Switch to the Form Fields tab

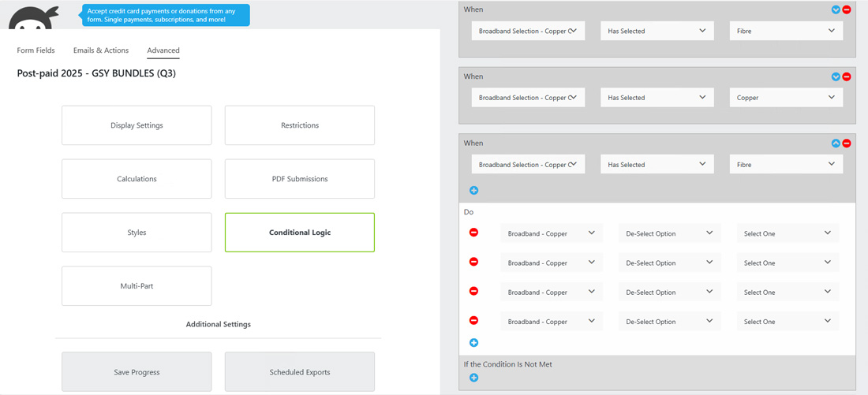click(36, 50)
